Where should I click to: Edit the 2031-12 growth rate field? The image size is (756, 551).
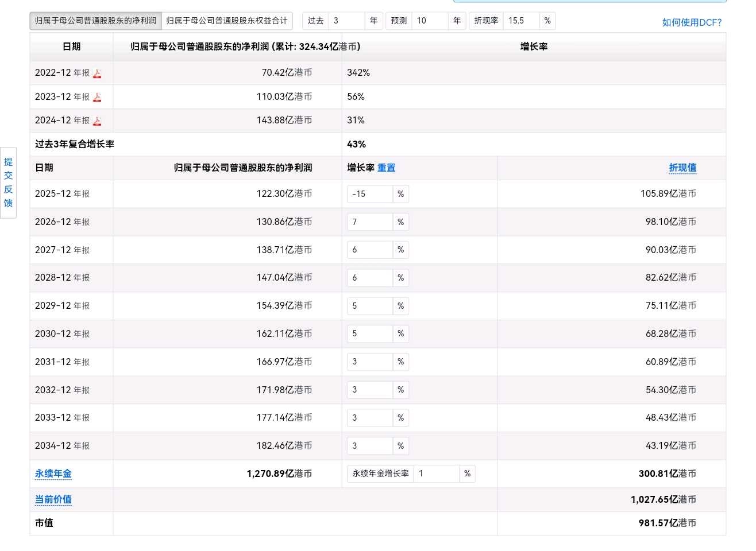(x=370, y=362)
